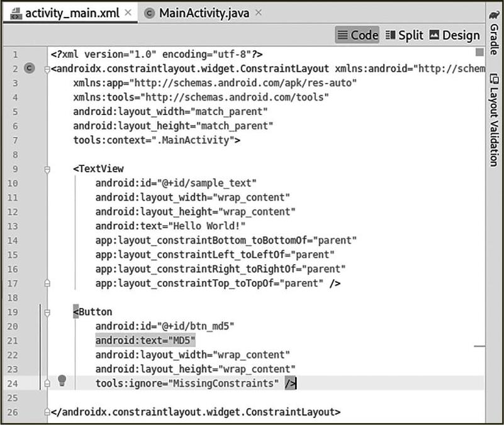The width and height of the screenshot is (504, 425).
Task: Click the xmlns:tools attribute line
Action: point(201,97)
